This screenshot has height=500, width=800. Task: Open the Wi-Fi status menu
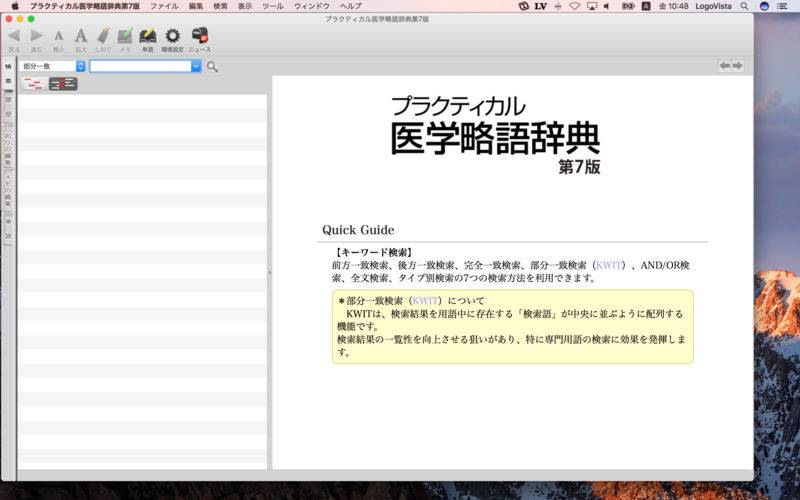[575, 6]
